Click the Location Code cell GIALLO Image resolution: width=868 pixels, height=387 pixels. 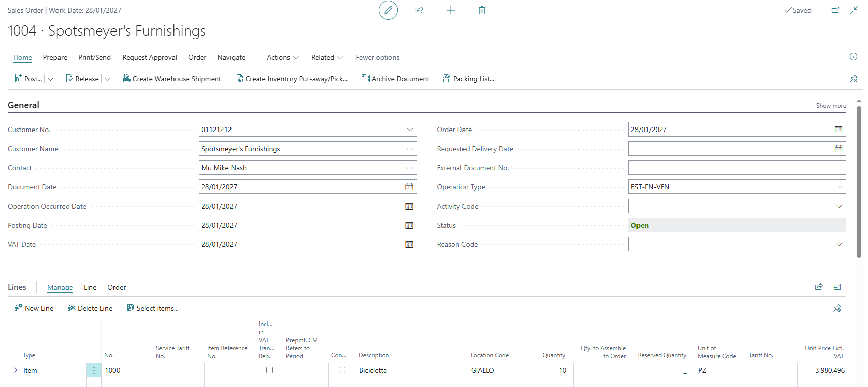pyautogui.click(x=493, y=370)
